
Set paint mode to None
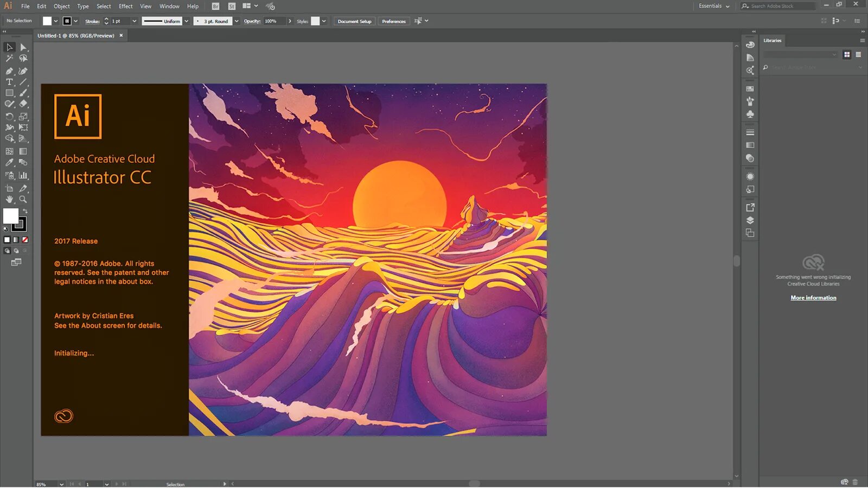tap(25, 240)
